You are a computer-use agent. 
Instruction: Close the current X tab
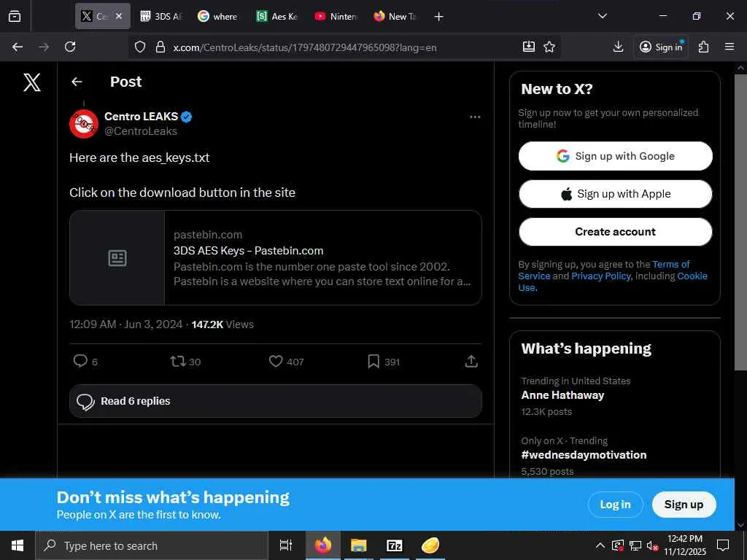119,16
